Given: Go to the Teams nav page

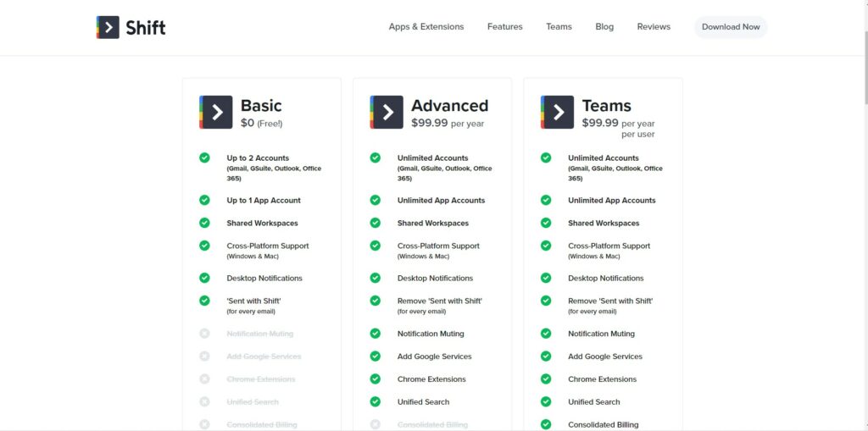Looking at the screenshot, I should pyautogui.click(x=559, y=26).
